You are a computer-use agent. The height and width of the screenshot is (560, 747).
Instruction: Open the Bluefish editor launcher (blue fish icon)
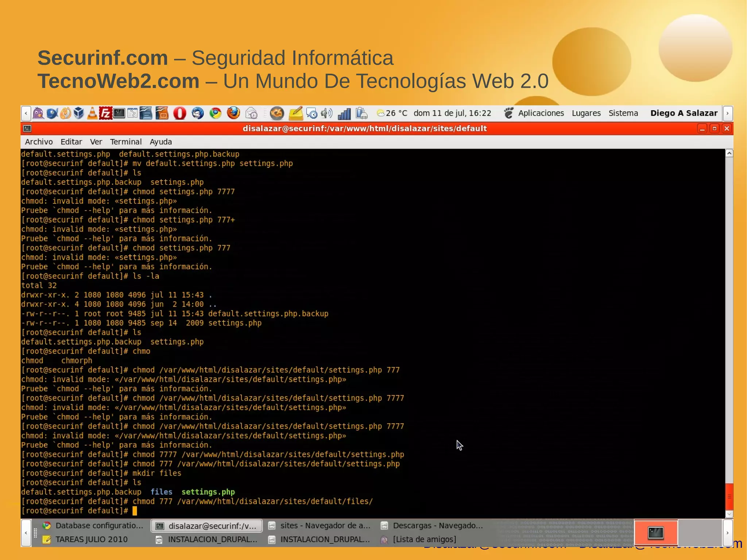52,113
